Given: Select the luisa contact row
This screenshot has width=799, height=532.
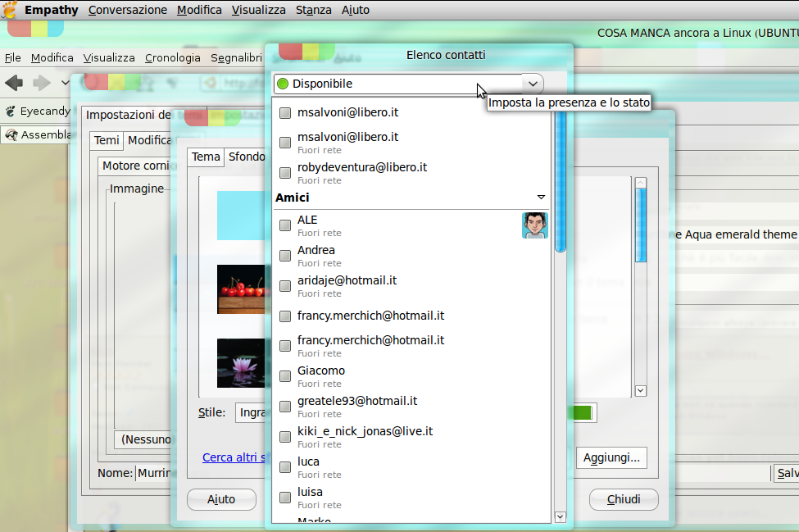Looking at the screenshot, I should tap(411, 498).
